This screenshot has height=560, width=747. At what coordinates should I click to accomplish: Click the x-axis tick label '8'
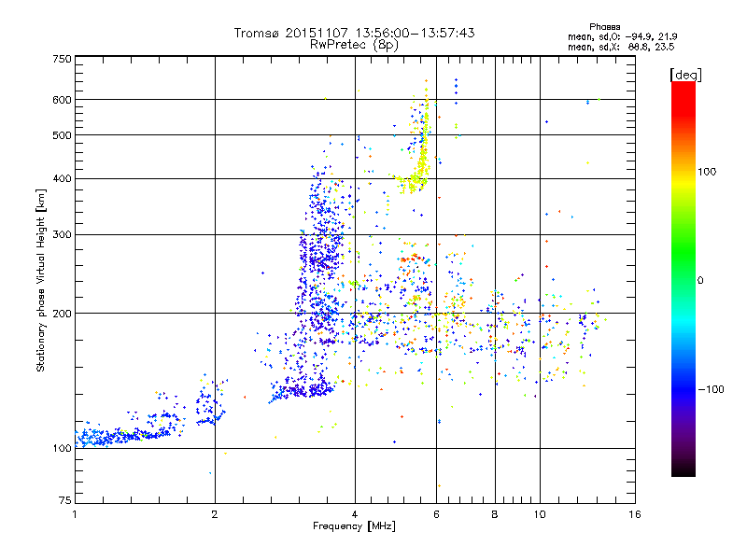[495, 514]
